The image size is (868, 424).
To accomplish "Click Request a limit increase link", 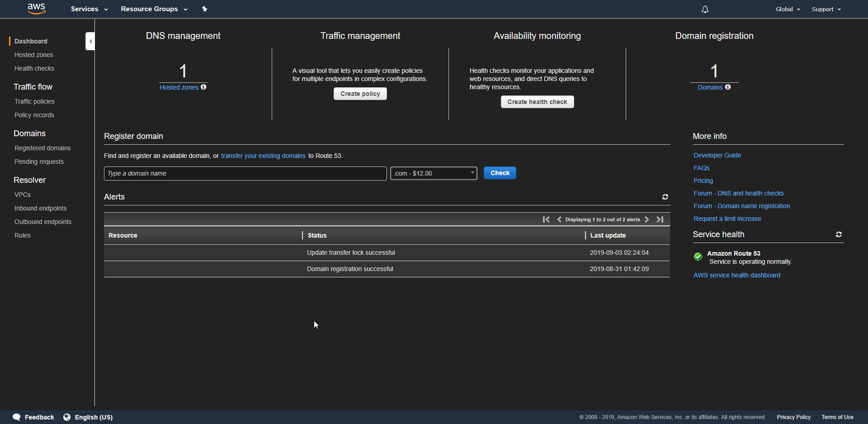I will click(x=727, y=219).
